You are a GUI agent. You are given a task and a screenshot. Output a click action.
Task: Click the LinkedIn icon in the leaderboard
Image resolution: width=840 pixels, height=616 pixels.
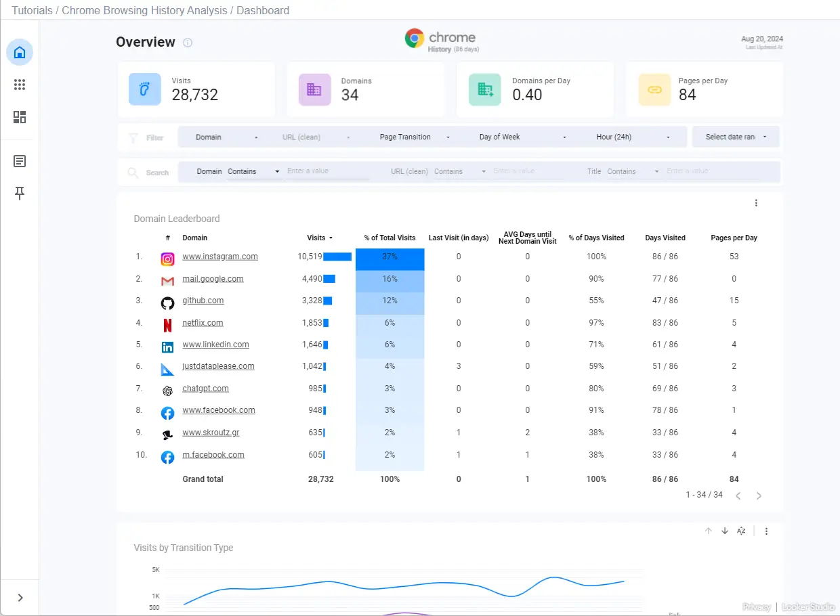167,347
